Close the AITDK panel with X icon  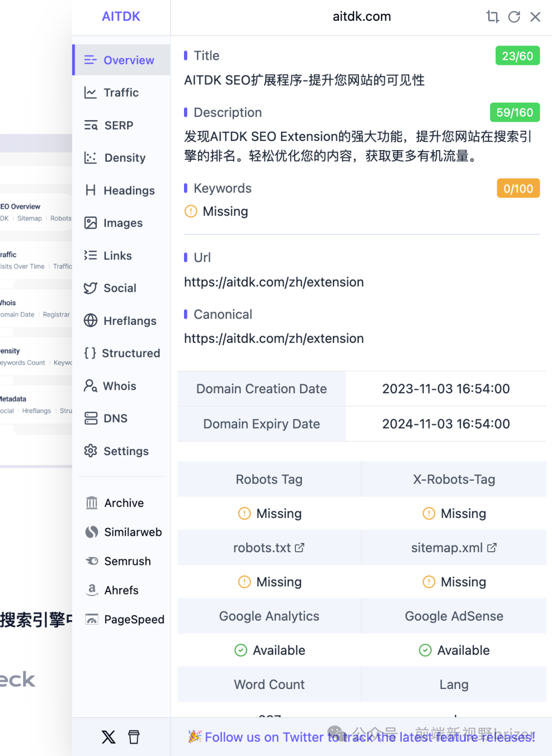pyautogui.click(x=535, y=17)
